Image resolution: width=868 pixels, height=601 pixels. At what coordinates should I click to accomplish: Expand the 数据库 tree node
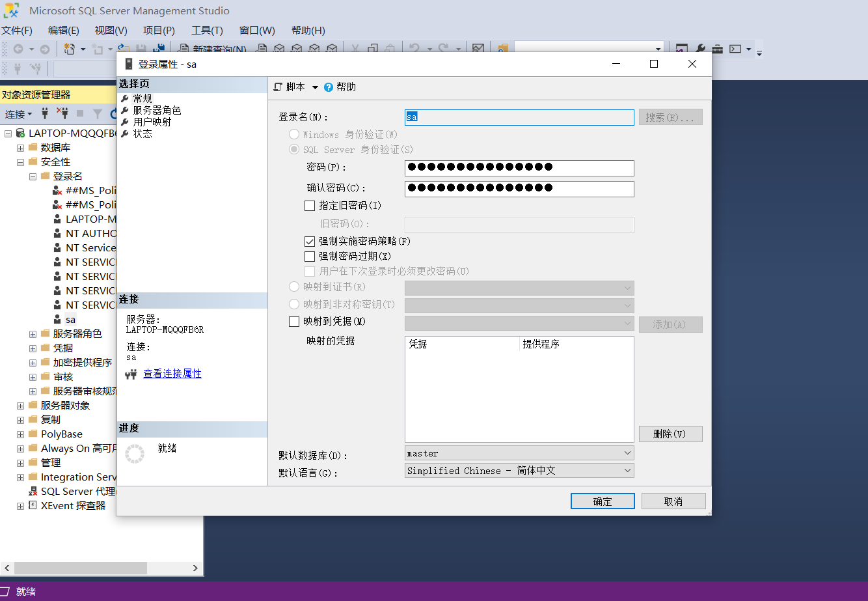tap(20, 148)
